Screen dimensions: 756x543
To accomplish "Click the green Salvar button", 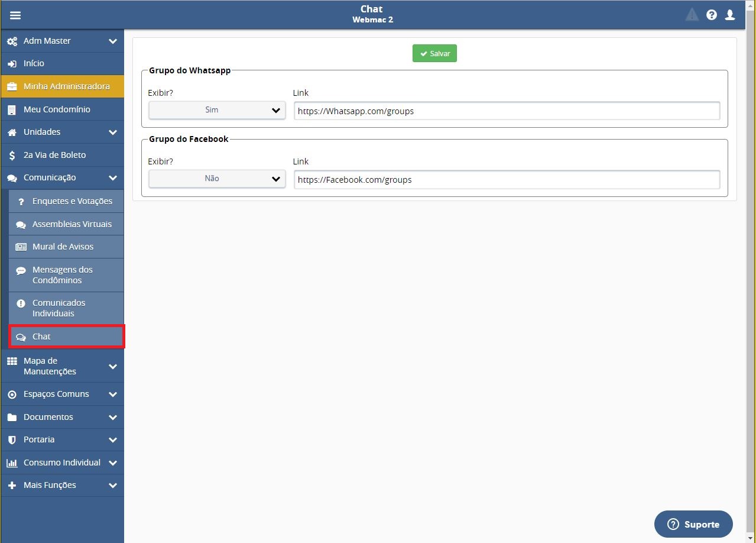I will click(x=434, y=54).
